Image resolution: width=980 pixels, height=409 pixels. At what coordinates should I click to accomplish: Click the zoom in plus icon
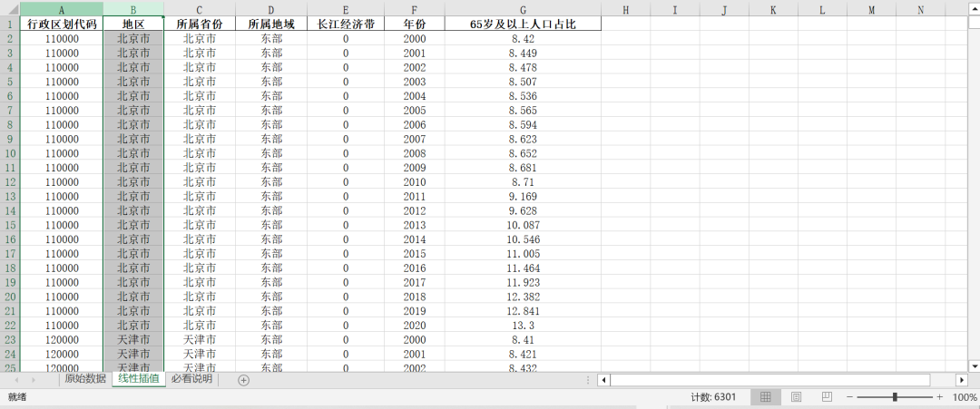[939, 397]
